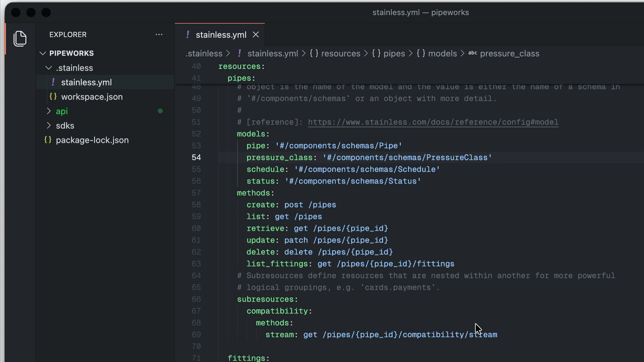Click the green modified dot beside api folder
The height and width of the screenshot is (362, 644).
click(x=160, y=111)
